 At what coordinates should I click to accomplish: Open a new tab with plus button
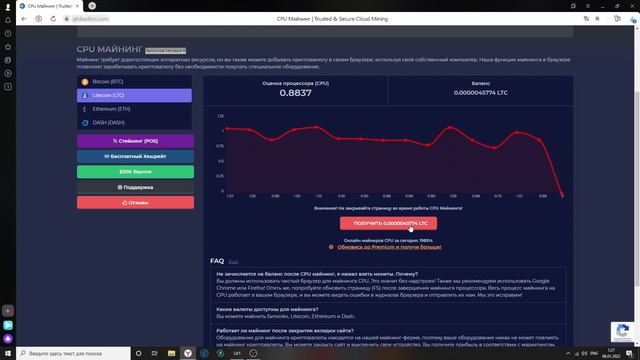click(92, 6)
